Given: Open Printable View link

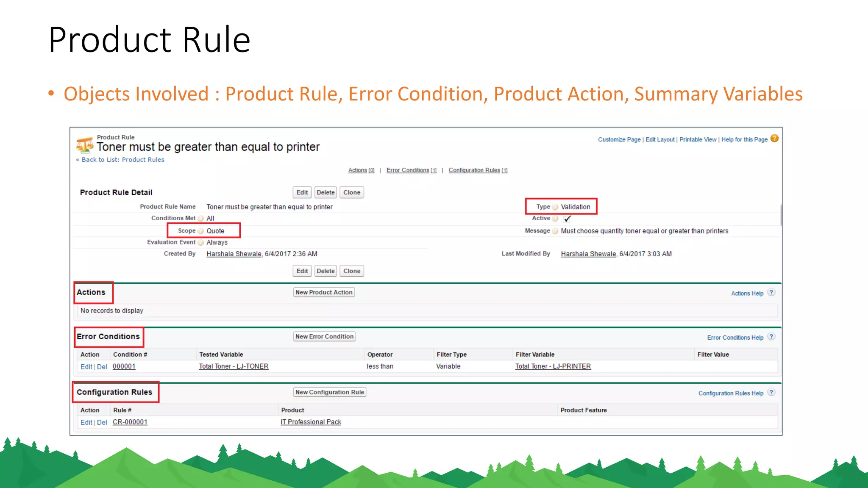Looking at the screenshot, I should coord(698,139).
